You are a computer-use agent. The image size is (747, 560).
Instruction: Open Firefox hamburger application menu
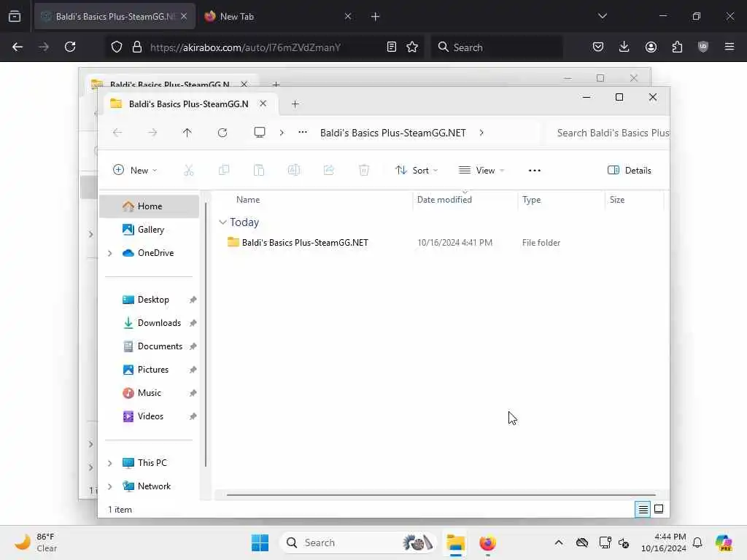pos(729,47)
